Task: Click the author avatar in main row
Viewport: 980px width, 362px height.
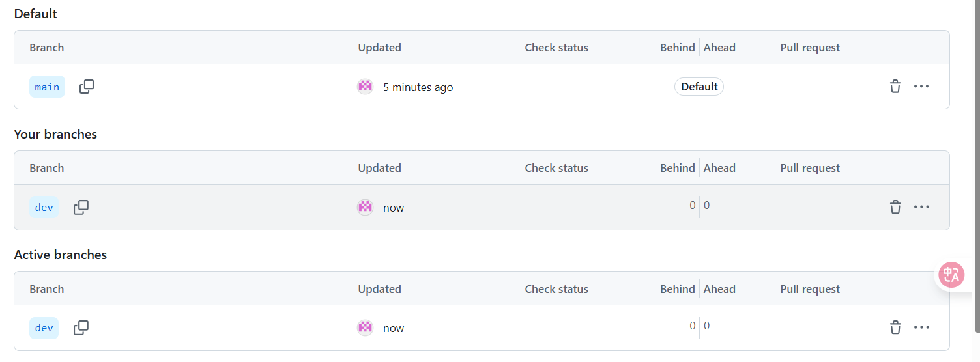Action: click(x=366, y=87)
